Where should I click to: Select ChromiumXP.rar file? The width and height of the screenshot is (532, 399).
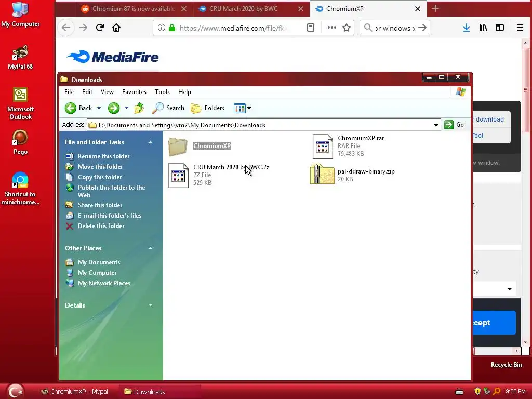point(349,146)
